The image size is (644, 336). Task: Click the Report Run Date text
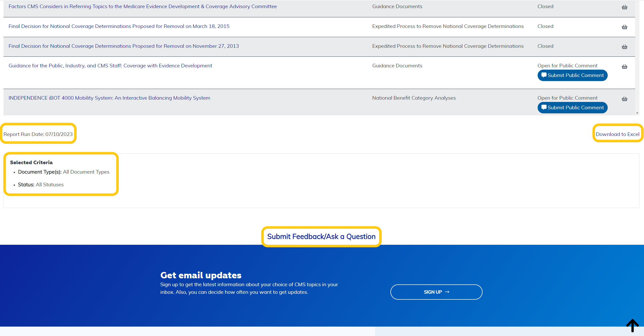[38, 134]
